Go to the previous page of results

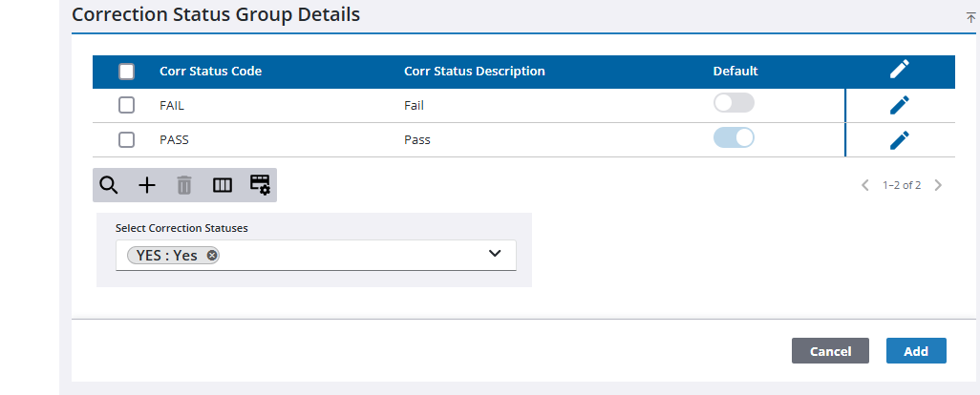point(865,185)
